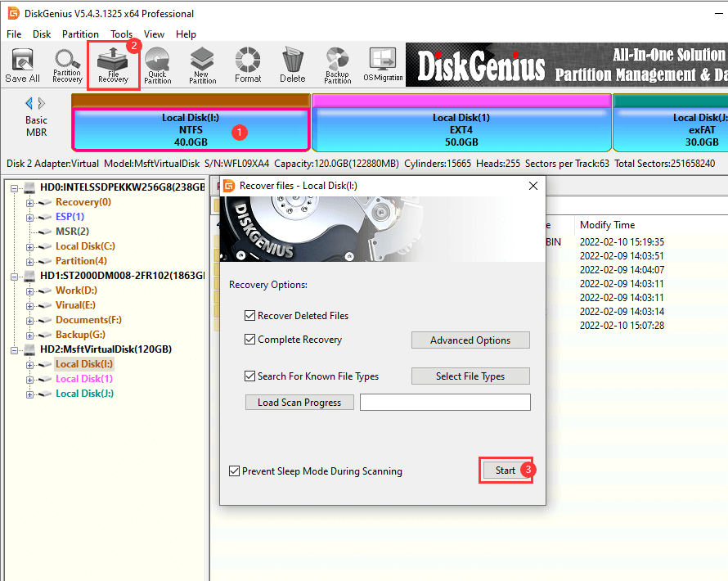Viewport: 728px width, 581px height.
Task: Create a New Partition from toolbar
Action: click(x=202, y=65)
